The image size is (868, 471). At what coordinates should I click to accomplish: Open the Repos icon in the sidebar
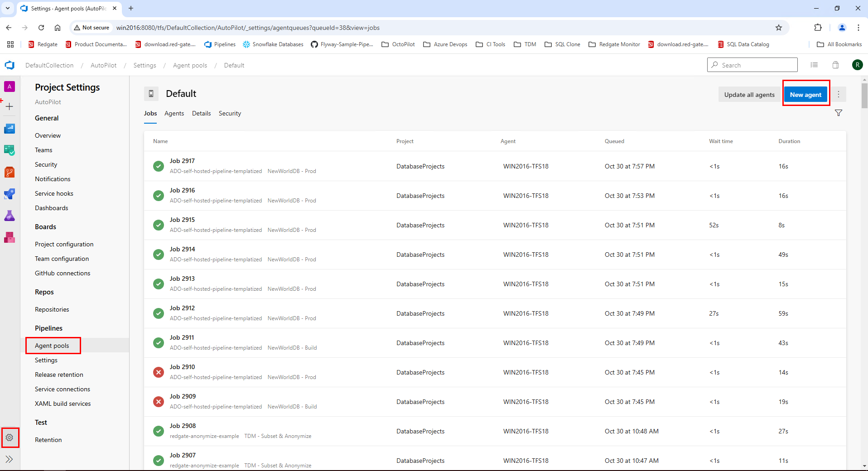coord(10,173)
